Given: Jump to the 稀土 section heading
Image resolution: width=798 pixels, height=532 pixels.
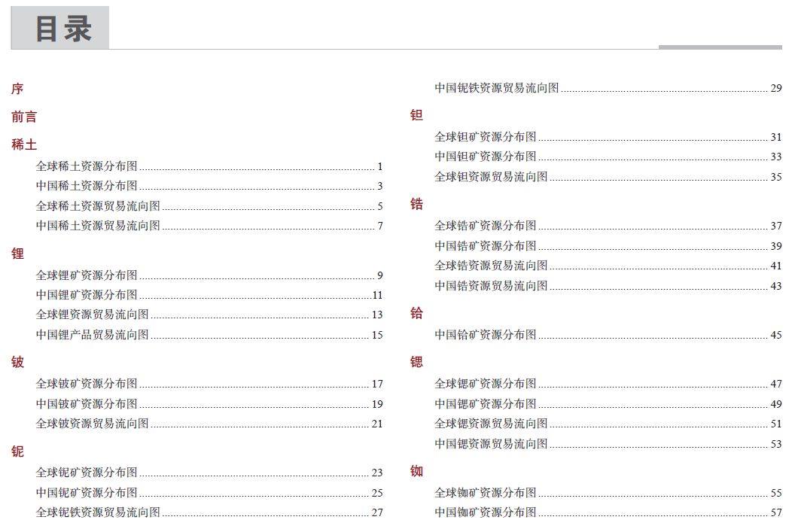Looking at the screenshot, I should click(x=24, y=145).
